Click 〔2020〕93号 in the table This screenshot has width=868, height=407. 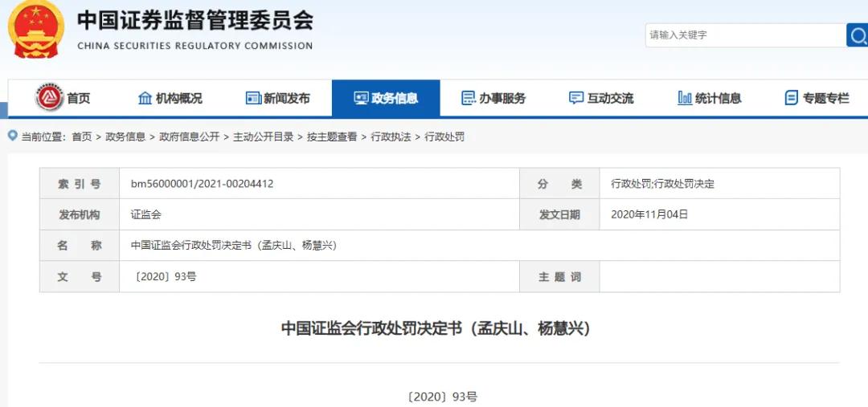(165, 276)
